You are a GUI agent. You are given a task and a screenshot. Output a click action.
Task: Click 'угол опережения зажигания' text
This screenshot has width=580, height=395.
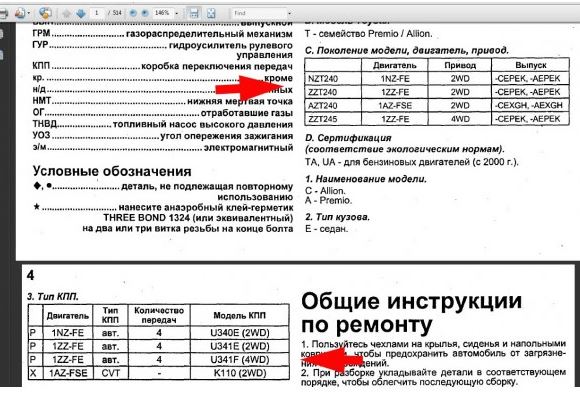pos(226,136)
